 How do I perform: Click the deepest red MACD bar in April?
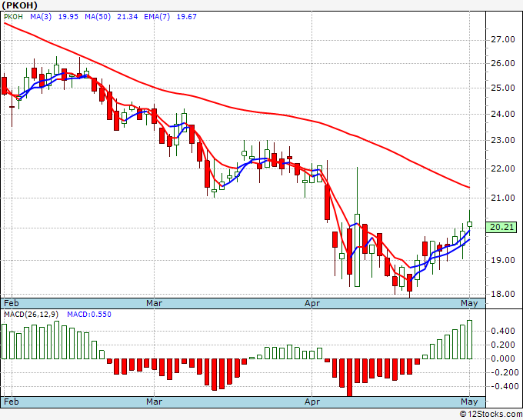pos(349,377)
